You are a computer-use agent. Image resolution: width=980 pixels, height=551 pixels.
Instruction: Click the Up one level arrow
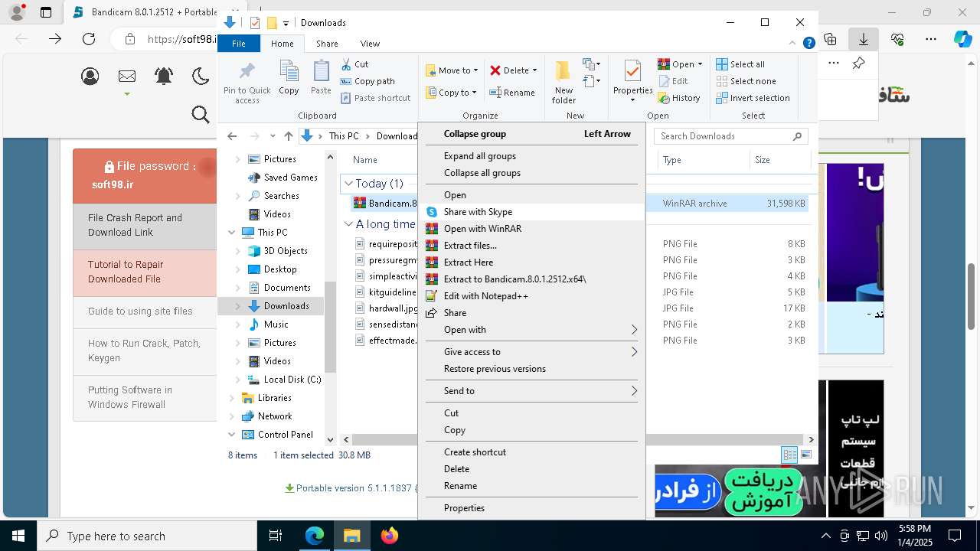pos(288,136)
